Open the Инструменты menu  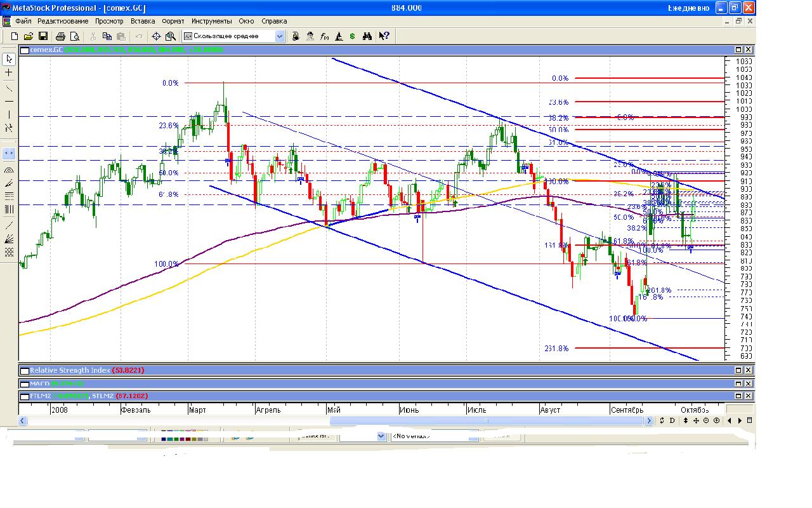coord(212,21)
